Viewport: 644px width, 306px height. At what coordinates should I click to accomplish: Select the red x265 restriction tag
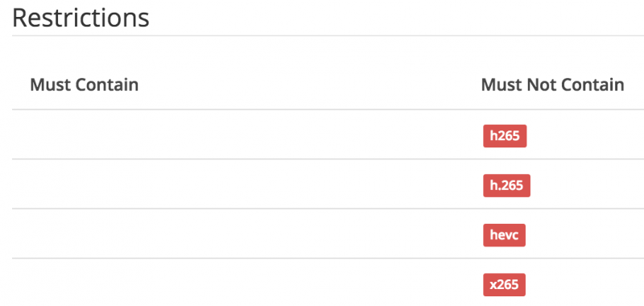tap(504, 284)
